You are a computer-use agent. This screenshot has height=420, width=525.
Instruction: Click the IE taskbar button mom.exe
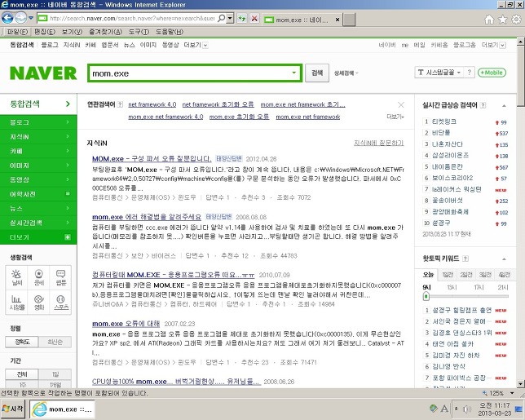coord(62,409)
